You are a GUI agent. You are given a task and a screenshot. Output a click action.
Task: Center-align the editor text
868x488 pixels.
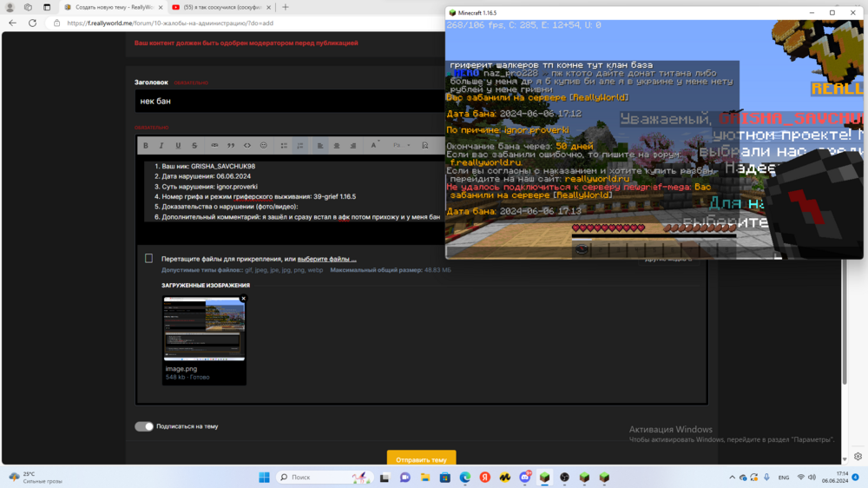337,146
